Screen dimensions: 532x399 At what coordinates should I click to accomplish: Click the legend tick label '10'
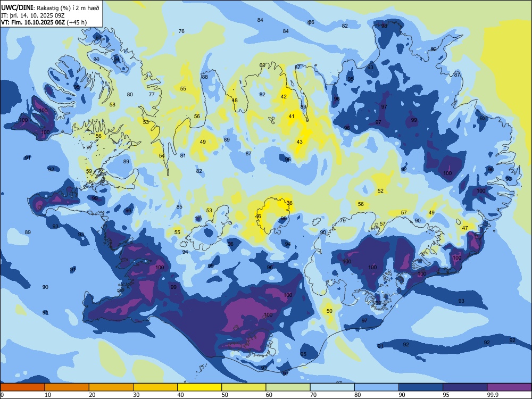click(48, 395)
